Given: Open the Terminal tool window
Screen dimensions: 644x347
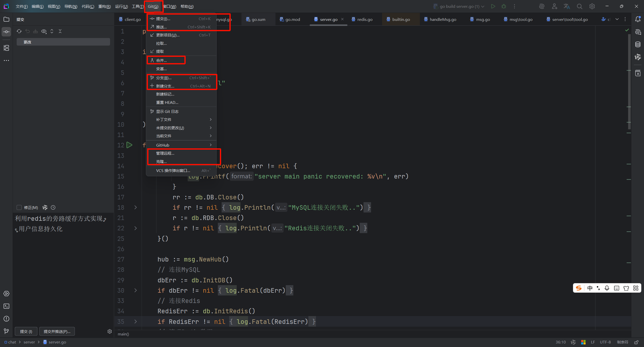Looking at the screenshot, I should 7,306.
